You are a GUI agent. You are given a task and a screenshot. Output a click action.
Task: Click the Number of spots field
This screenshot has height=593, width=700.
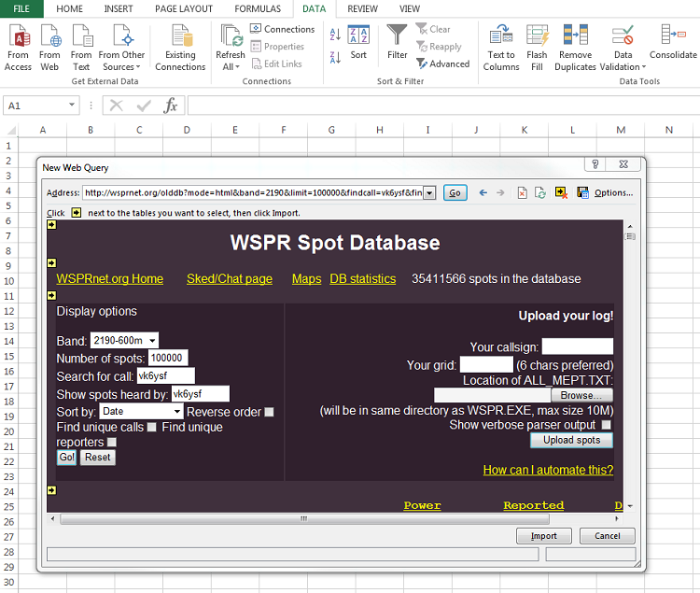[168, 359]
